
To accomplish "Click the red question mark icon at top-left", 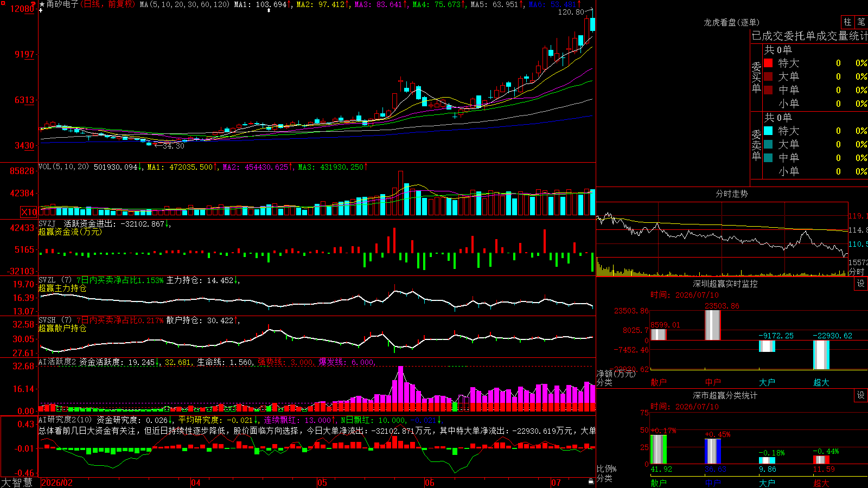I will click(34, 4).
